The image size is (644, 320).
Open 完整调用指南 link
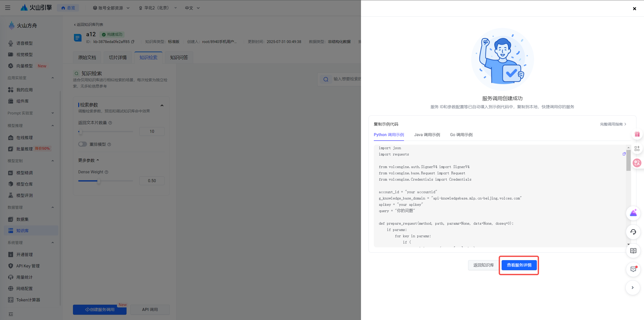tap(613, 124)
